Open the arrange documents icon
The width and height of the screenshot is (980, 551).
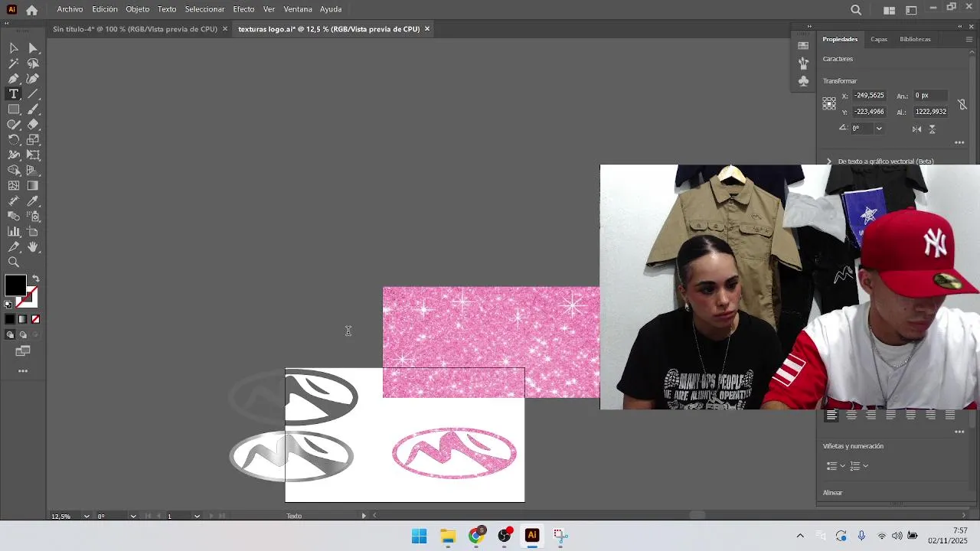[889, 10]
